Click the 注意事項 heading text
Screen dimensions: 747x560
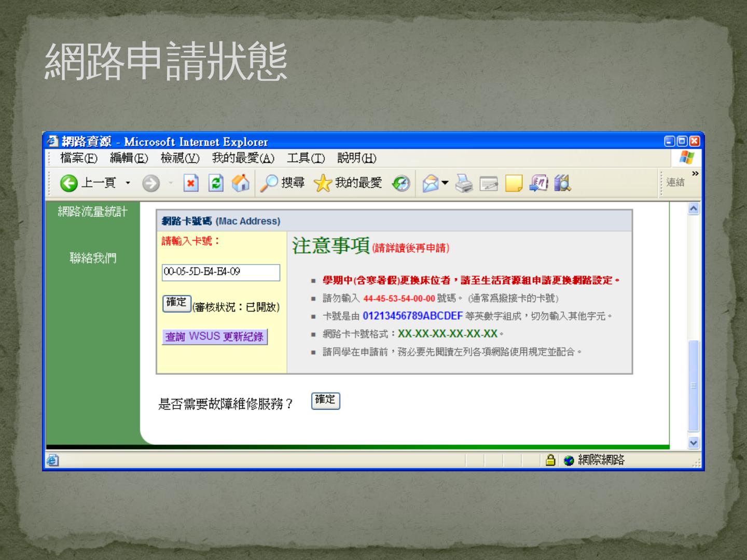point(331,246)
